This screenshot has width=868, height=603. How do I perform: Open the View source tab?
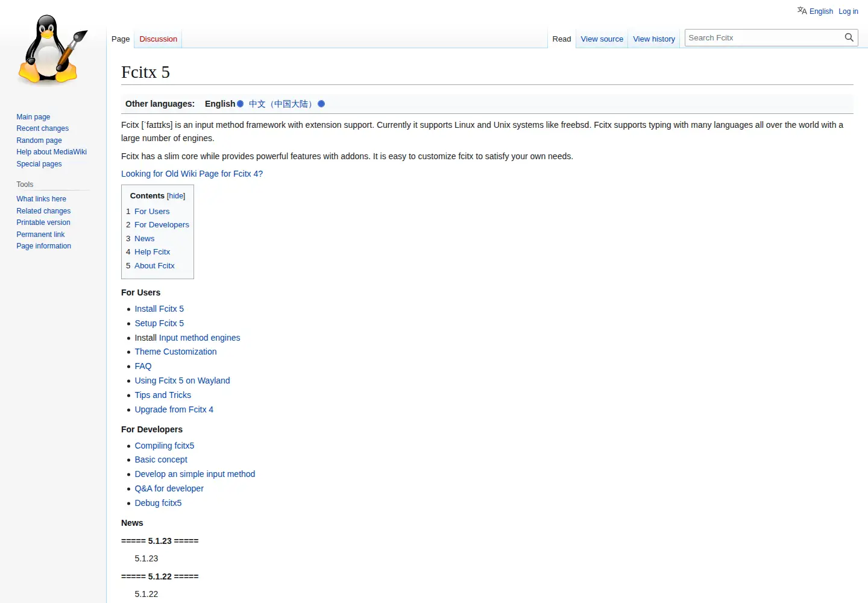click(x=602, y=39)
